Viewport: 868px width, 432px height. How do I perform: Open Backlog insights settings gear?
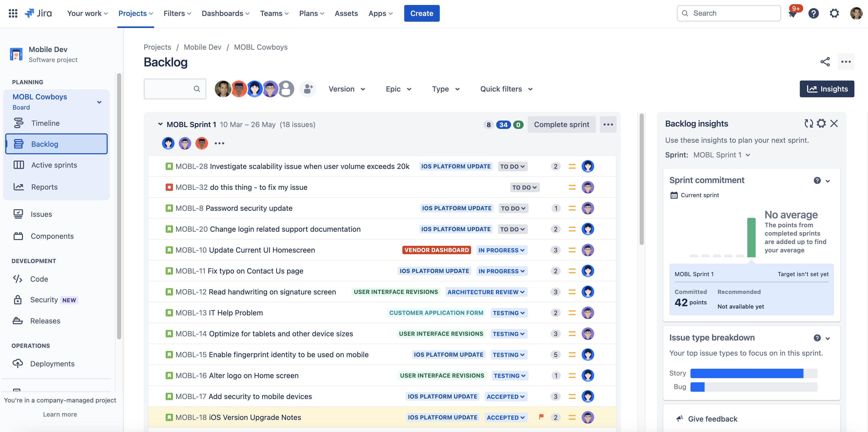click(821, 123)
